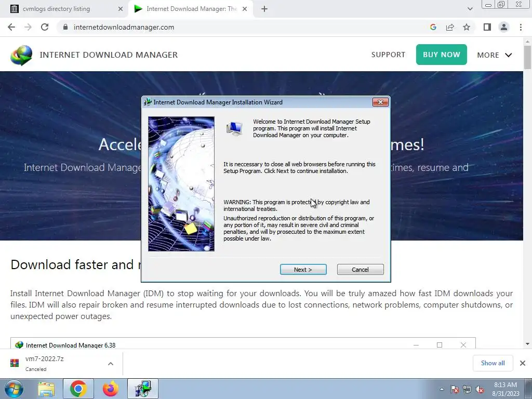Toggle the Chrome side panel
The height and width of the screenshot is (399, 532).
[487, 27]
